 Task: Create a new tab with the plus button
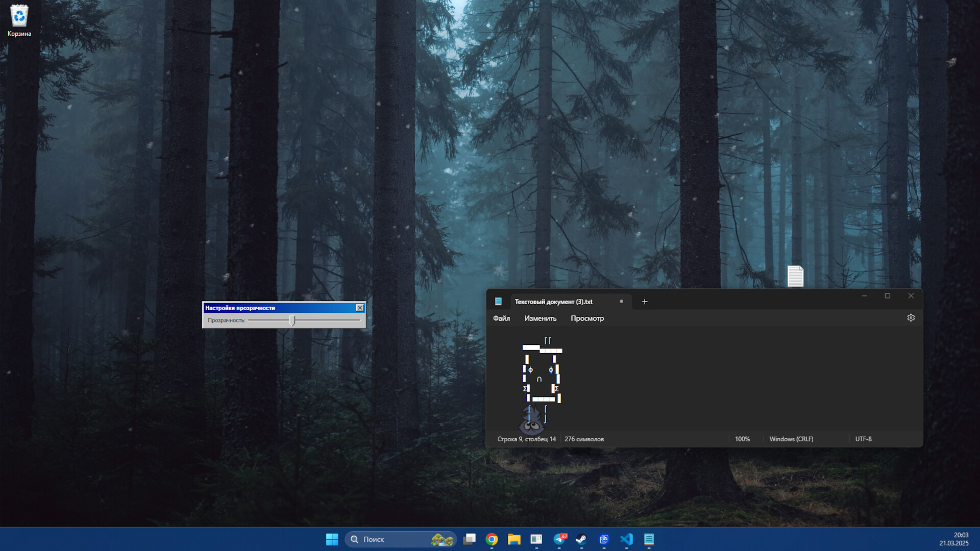pyautogui.click(x=644, y=302)
